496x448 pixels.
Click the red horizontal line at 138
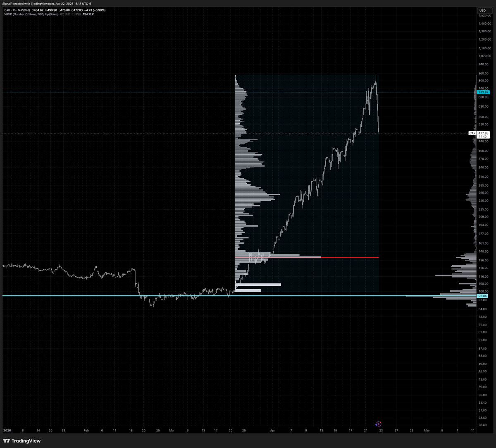point(307,257)
